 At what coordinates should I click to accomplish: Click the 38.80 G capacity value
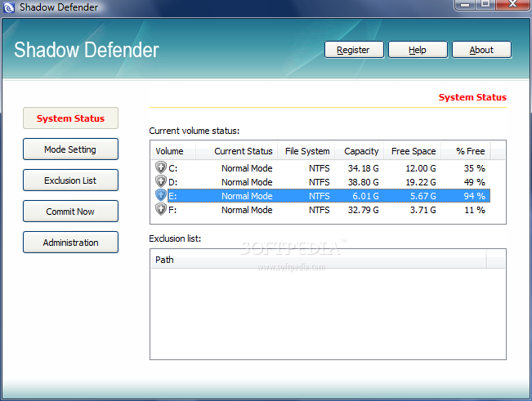[x=364, y=182]
